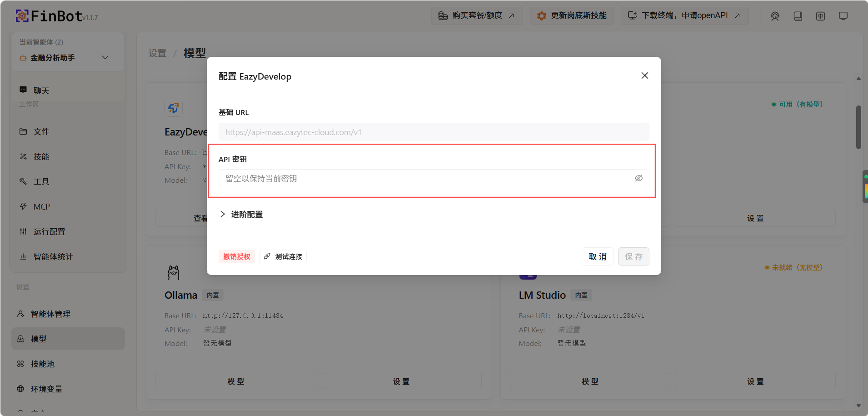Click the lightning icon beside MCP
The width and height of the screenshot is (868, 416).
click(23, 206)
